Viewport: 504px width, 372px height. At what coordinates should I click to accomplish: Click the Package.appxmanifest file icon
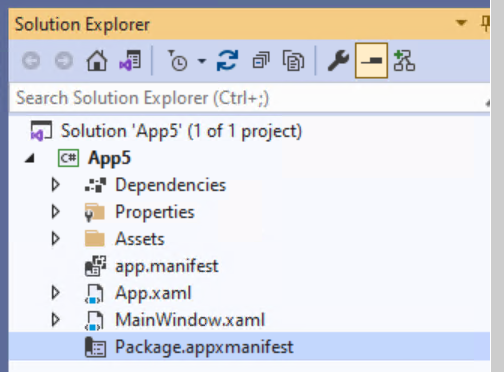95,347
